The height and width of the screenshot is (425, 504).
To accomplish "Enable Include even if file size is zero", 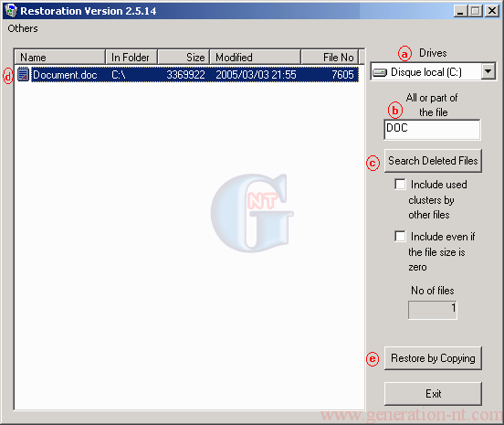I will 400,236.
